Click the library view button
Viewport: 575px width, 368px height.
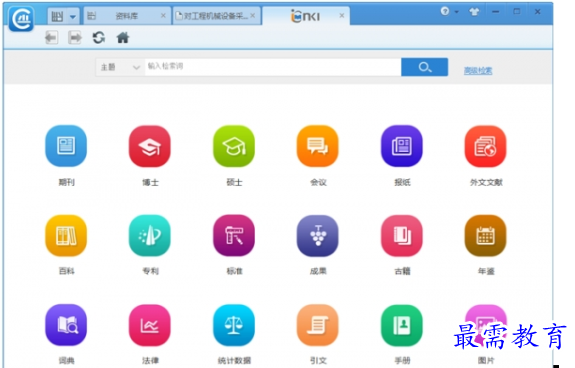click(x=58, y=16)
